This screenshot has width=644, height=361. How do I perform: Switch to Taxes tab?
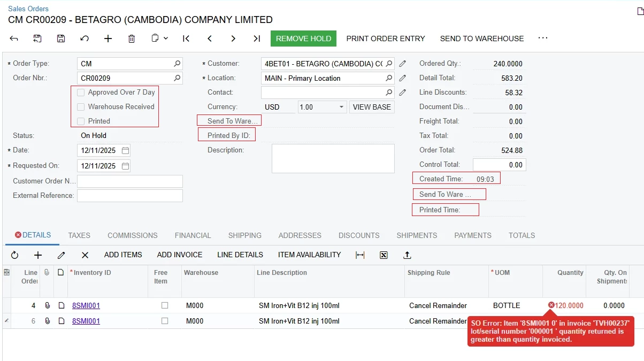[x=79, y=235]
